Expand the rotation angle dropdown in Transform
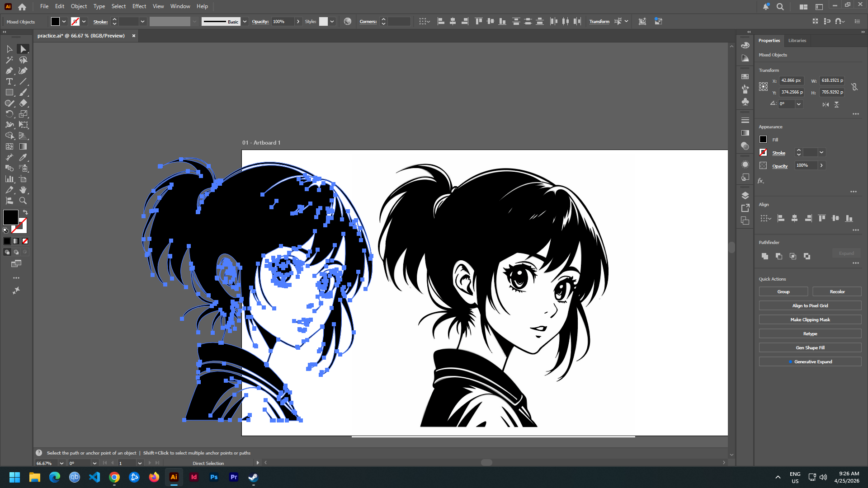The image size is (868, 488). coord(799,104)
